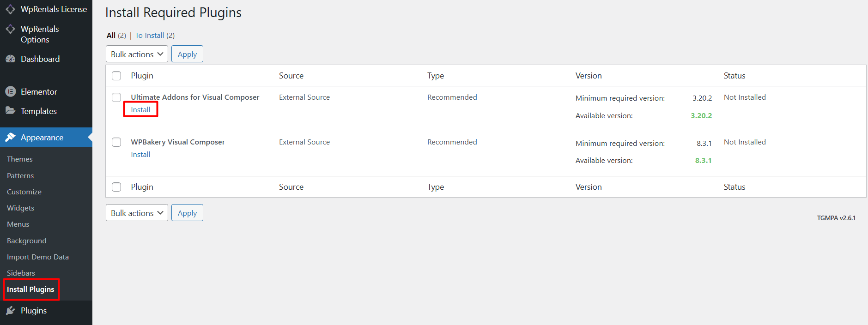
Task: Click Install under WPBakery Visual Composer
Action: pos(140,155)
